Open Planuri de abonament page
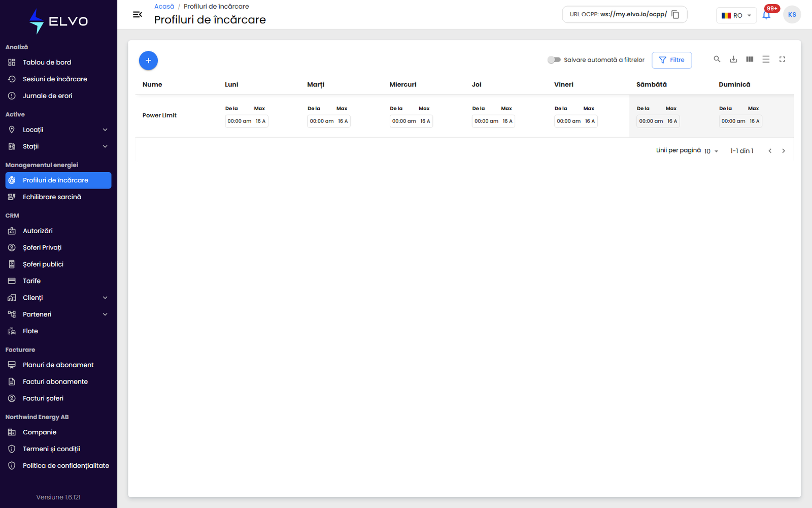Image resolution: width=812 pixels, height=508 pixels. coord(58,365)
